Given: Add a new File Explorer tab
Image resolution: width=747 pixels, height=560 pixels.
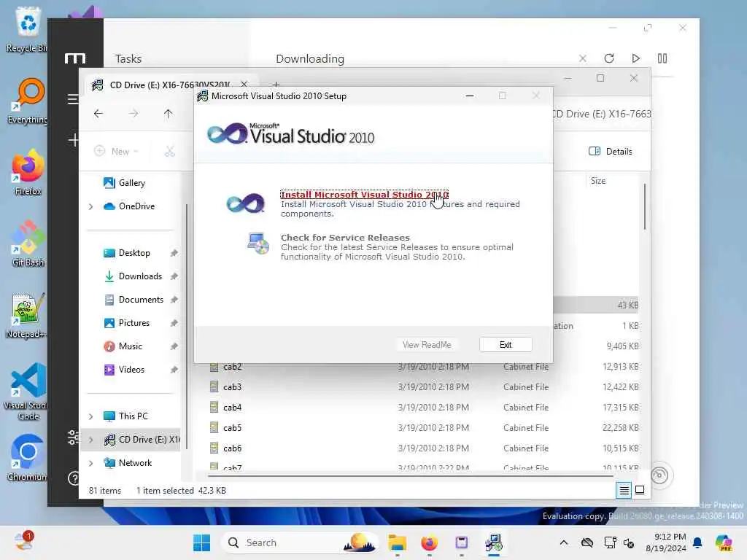Looking at the screenshot, I should click(x=276, y=85).
